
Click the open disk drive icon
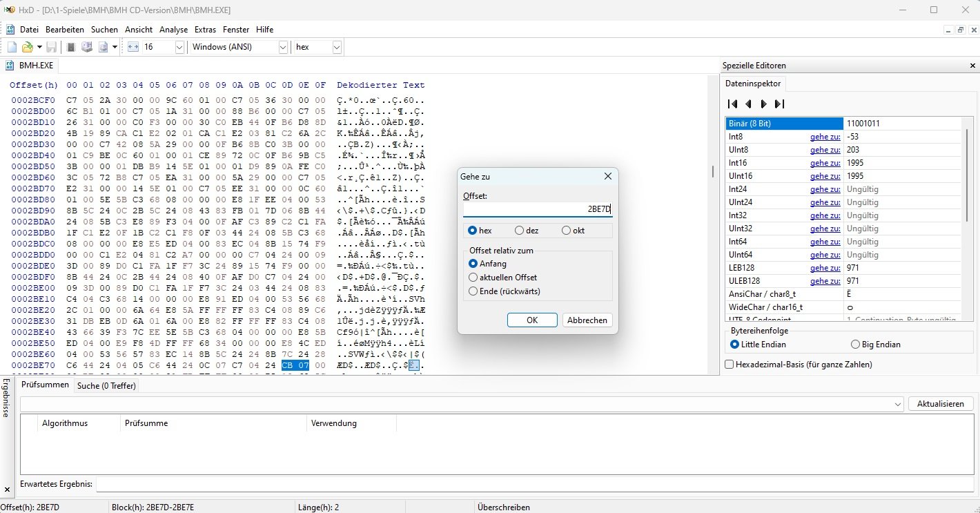click(x=87, y=47)
